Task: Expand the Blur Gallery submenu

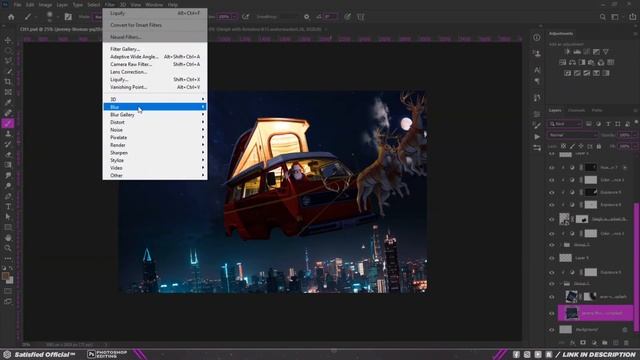Action: [x=155, y=115]
